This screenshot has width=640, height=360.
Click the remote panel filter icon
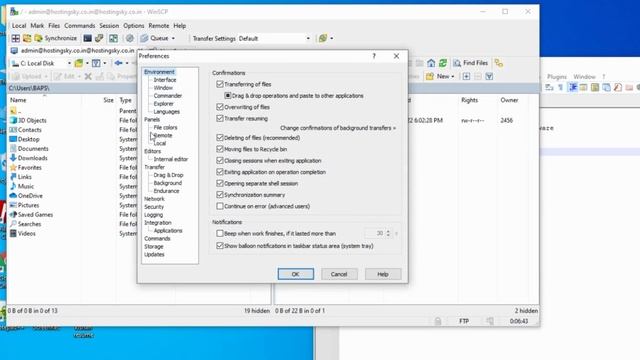point(489,76)
